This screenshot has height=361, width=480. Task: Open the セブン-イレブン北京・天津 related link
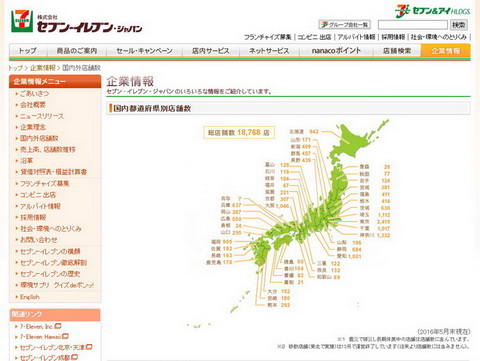pos(52,347)
